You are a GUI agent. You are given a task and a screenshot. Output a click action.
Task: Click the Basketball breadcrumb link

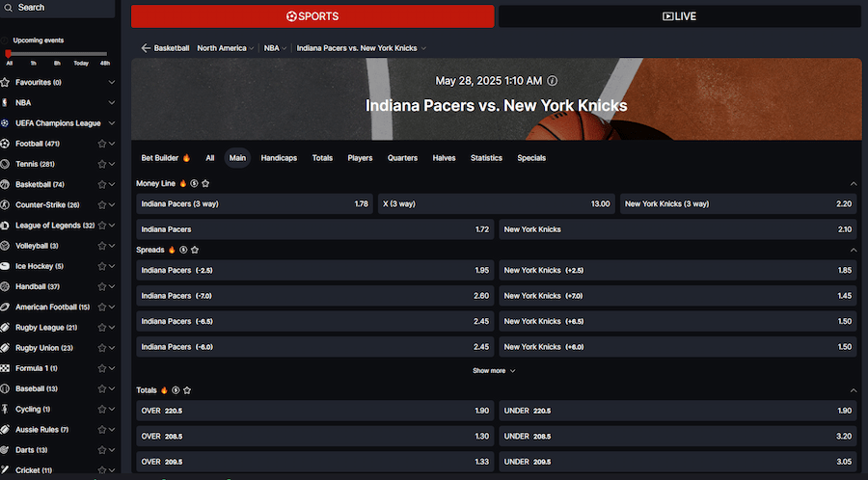coord(172,48)
